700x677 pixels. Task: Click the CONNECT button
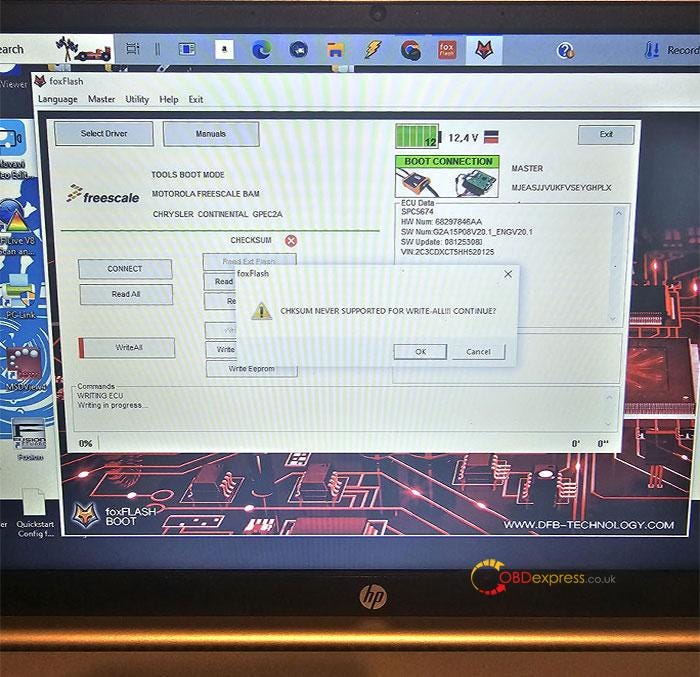(x=125, y=269)
